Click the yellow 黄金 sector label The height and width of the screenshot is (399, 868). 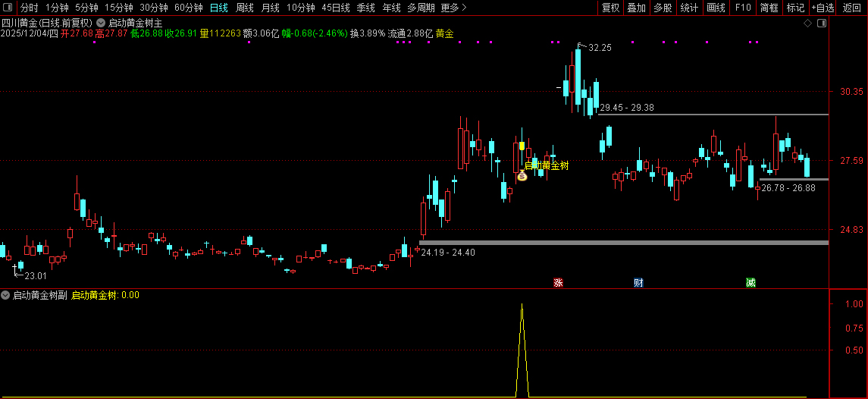pyautogui.click(x=444, y=33)
